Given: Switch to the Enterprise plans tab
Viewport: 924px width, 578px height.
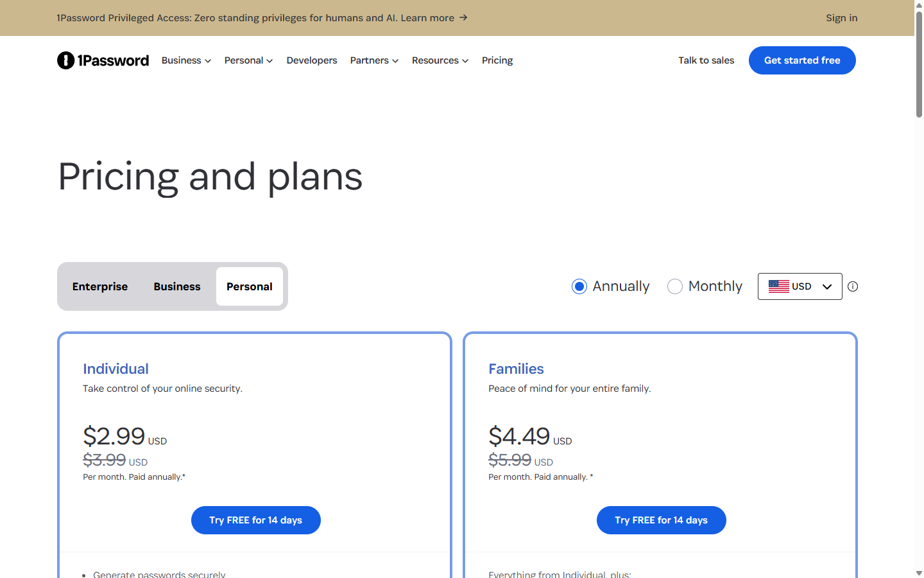Looking at the screenshot, I should tap(100, 286).
